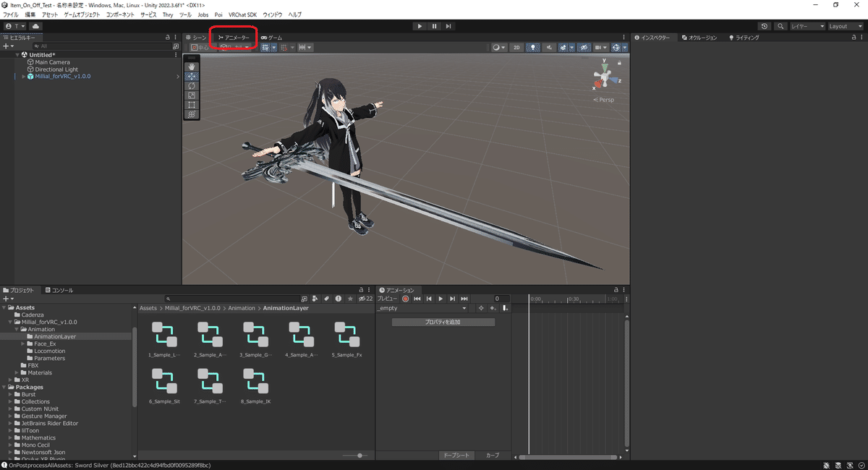This screenshot has width=868, height=470.
Task: Select the Locomotion folder in project tree
Action: tap(50, 351)
